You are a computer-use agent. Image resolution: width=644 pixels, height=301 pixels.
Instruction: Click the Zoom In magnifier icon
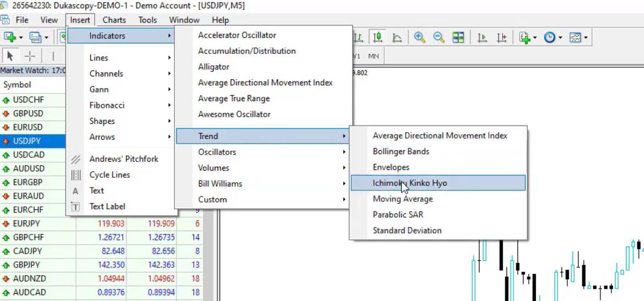419,37
